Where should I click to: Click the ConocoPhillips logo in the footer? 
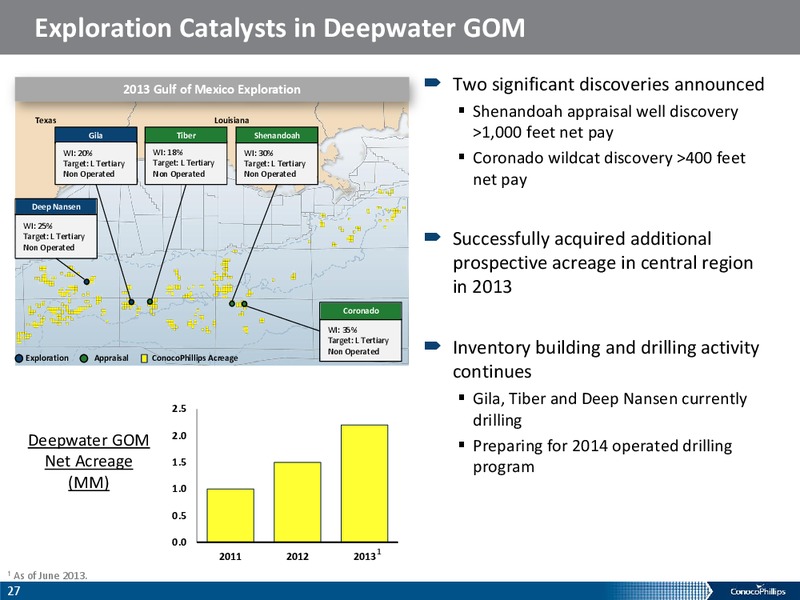click(x=758, y=591)
